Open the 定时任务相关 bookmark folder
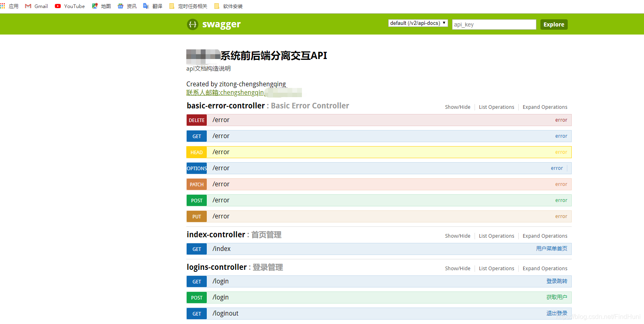Image resolution: width=644 pixels, height=324 pixels. pos(188,6)
